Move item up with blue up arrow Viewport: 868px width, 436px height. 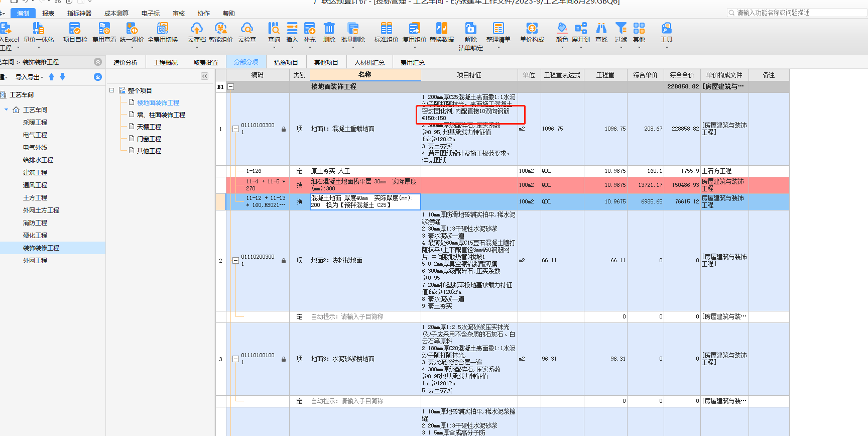point(51,77)
